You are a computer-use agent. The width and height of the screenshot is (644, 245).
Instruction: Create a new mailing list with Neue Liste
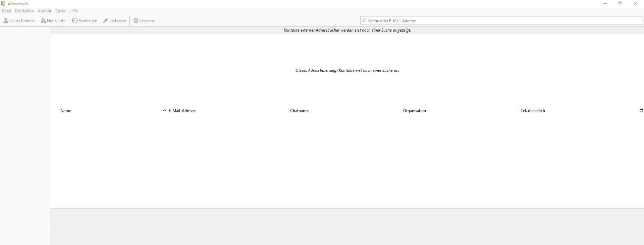[53, 21]
